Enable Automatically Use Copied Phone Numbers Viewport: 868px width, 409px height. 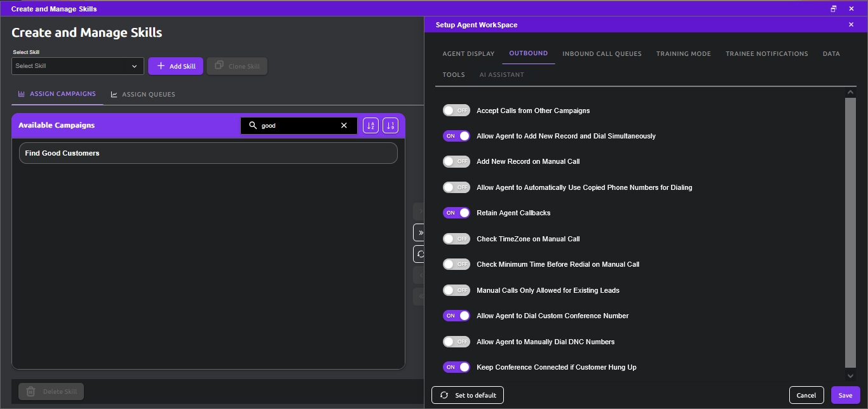(456, 187)
